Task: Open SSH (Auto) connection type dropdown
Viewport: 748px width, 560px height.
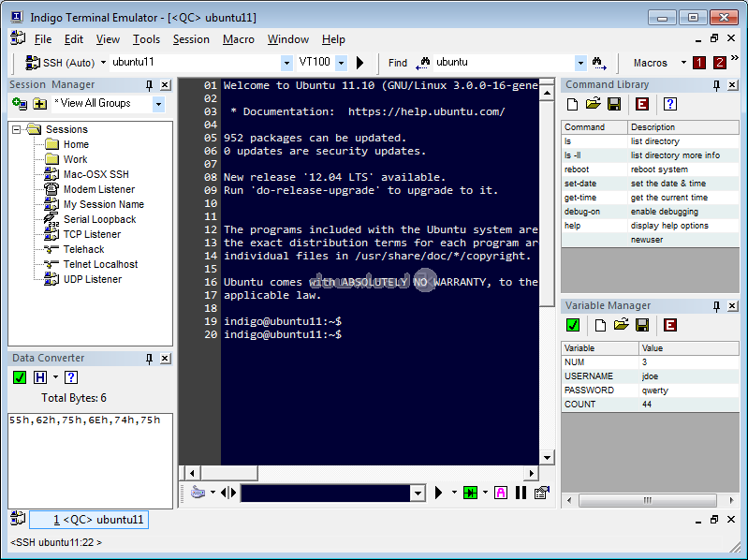Action: (103, 63)
